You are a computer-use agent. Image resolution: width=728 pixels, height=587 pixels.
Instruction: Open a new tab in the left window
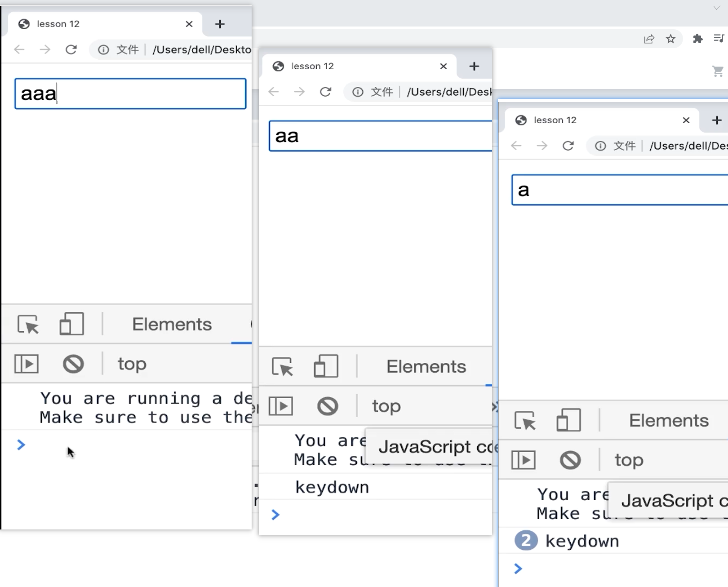pos(220,24)
